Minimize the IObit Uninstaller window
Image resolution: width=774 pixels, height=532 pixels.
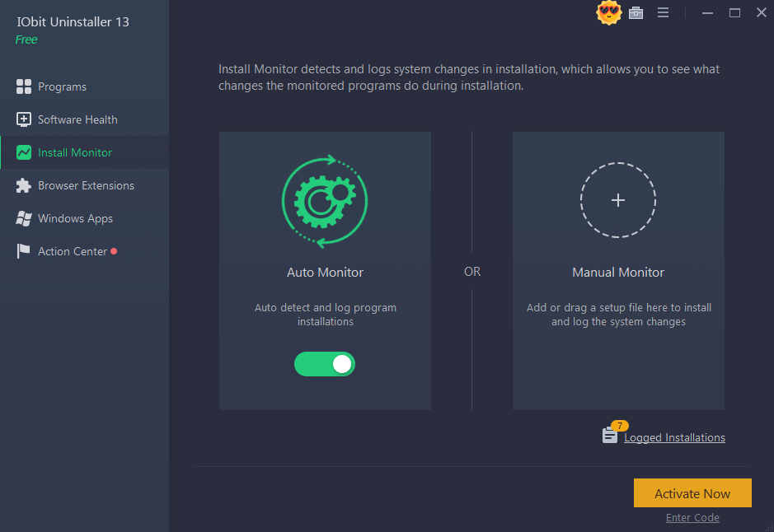(x=707, y=13)
